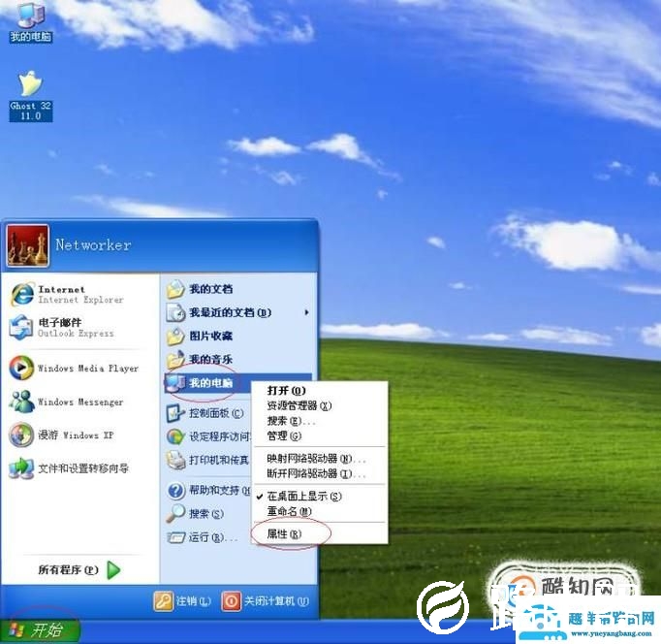Click the 开始 Start button
Screen dimensions: 661x644
click(40, 631)
